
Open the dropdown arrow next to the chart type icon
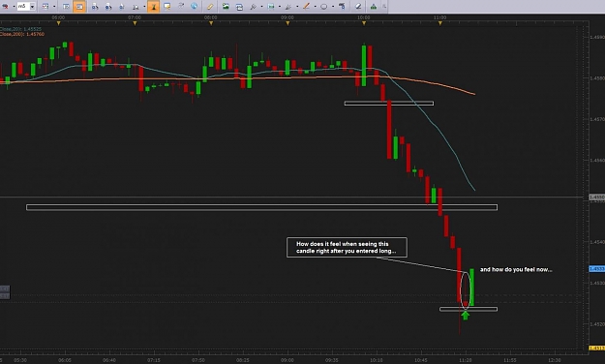[54, 7]
